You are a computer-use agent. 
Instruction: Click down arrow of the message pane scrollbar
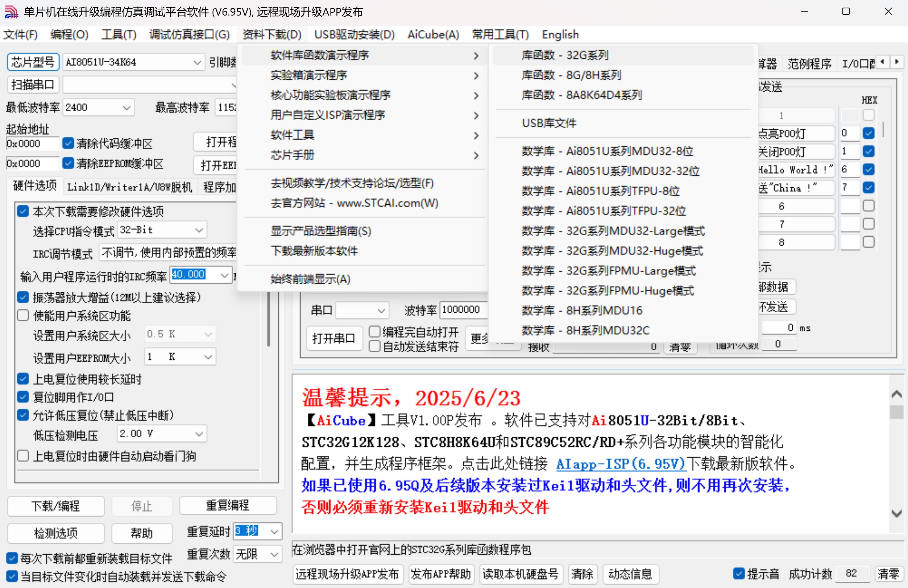pyautogui.click(x=896, y=513)
